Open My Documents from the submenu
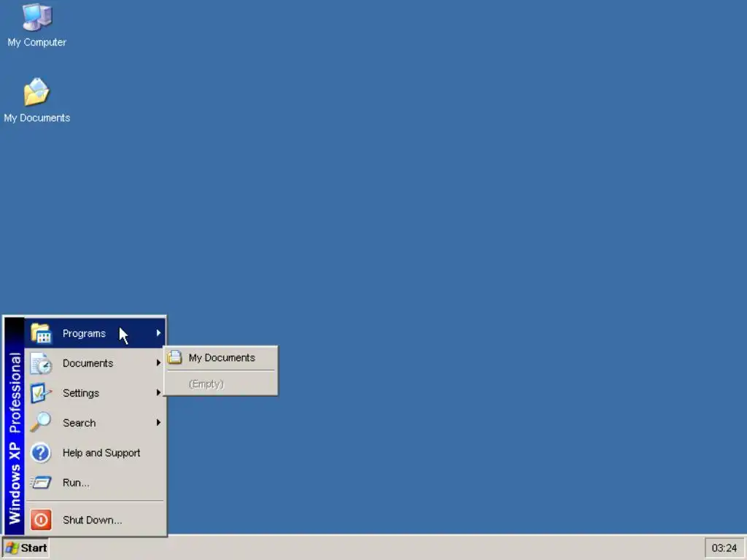This screenshot has width=747, height=560. [x=220, y=357]
